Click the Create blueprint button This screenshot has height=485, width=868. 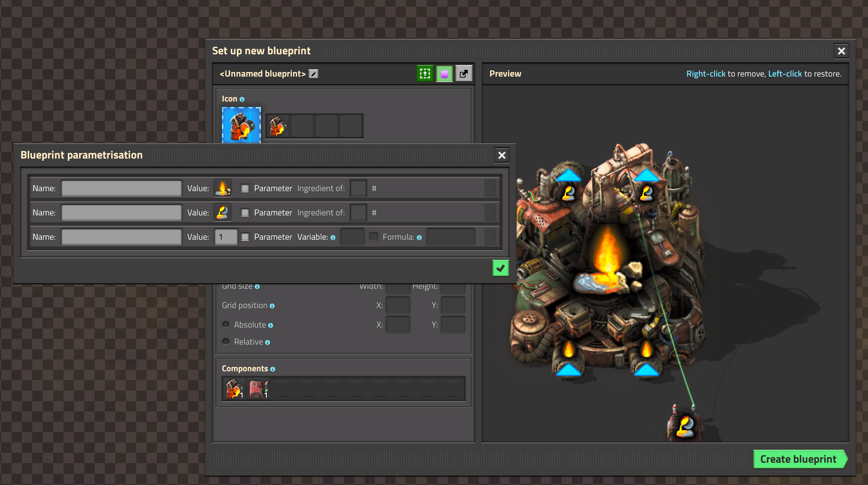[799, 459]
